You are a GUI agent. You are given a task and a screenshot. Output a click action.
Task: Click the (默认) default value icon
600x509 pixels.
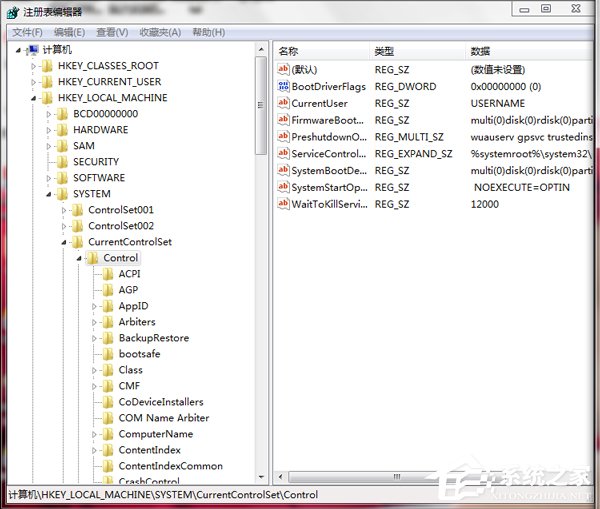click(283, 69)
